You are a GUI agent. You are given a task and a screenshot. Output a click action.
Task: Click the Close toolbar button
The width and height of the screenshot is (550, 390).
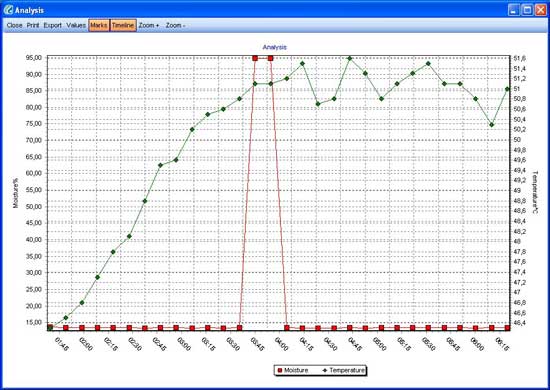[x=14, y=25]
